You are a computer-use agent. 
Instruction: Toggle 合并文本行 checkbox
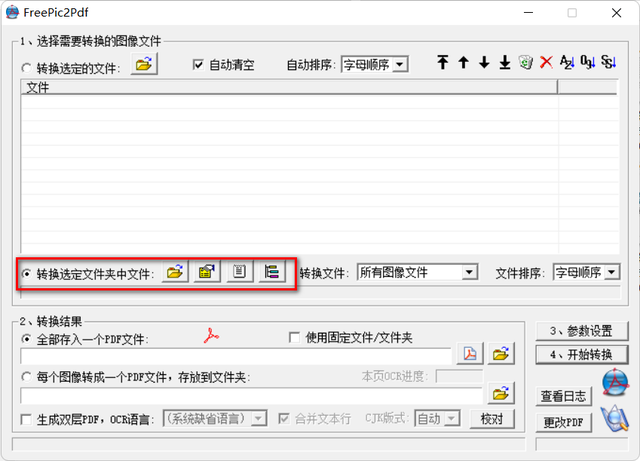coord(284,419)
